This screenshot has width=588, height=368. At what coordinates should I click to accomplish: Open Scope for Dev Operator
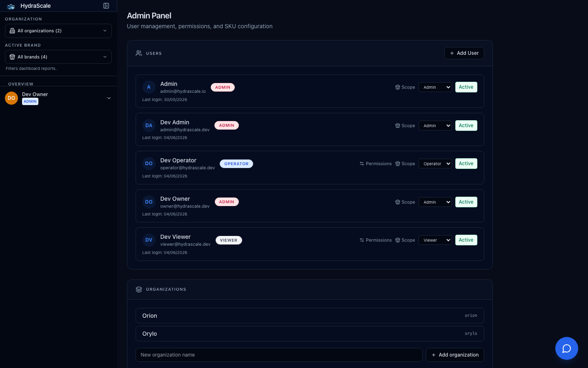click(x=405, y=164)
